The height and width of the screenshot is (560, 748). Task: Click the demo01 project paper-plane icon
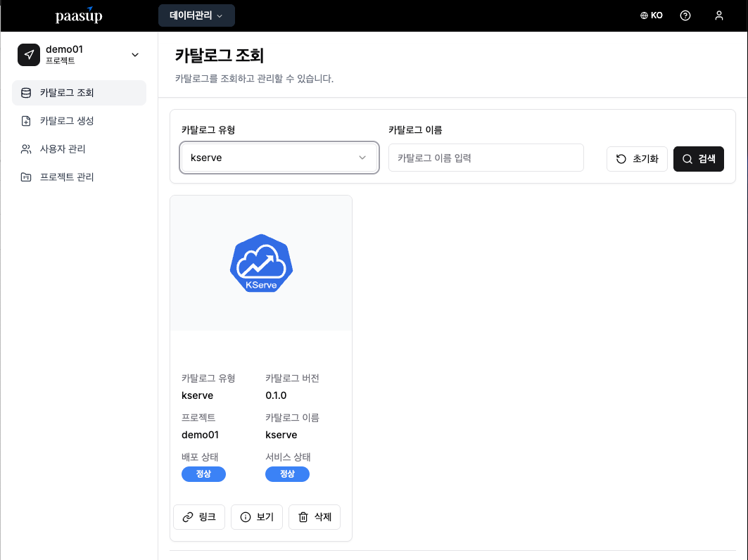(x=29, y=54)
